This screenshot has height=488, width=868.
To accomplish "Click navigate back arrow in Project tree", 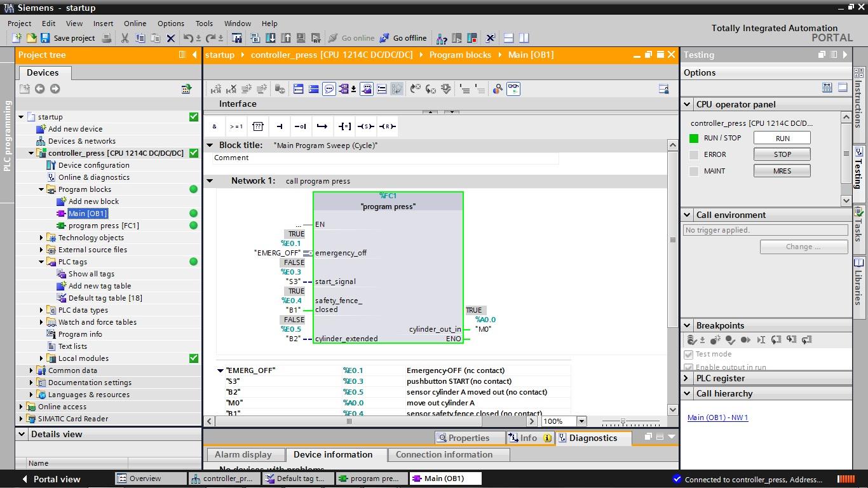I will point(40,89).
